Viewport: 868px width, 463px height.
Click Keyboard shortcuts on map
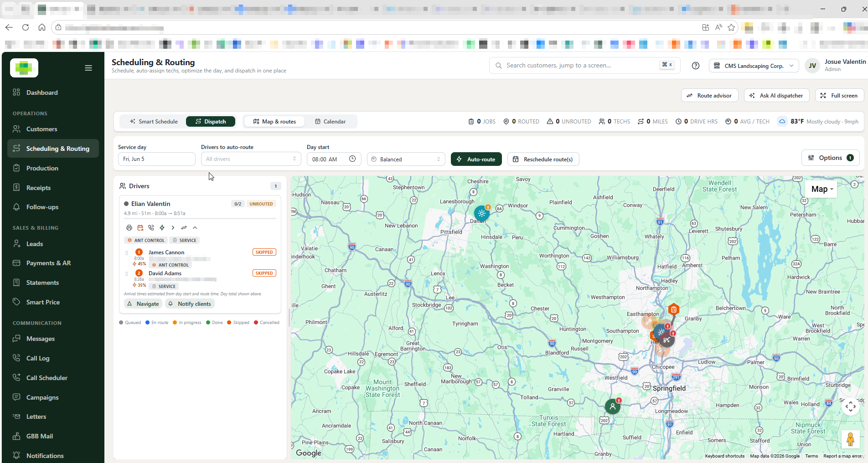click(724, 456)
